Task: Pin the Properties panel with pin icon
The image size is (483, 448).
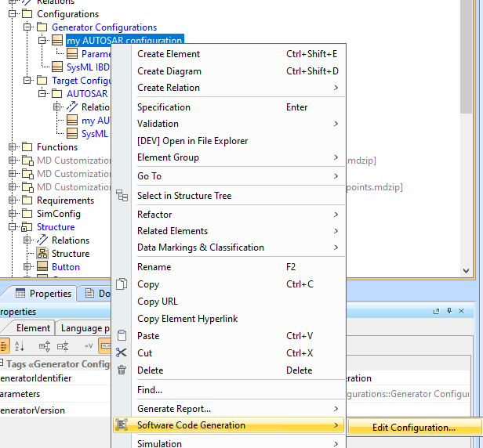Action: (x=451, y=313)
